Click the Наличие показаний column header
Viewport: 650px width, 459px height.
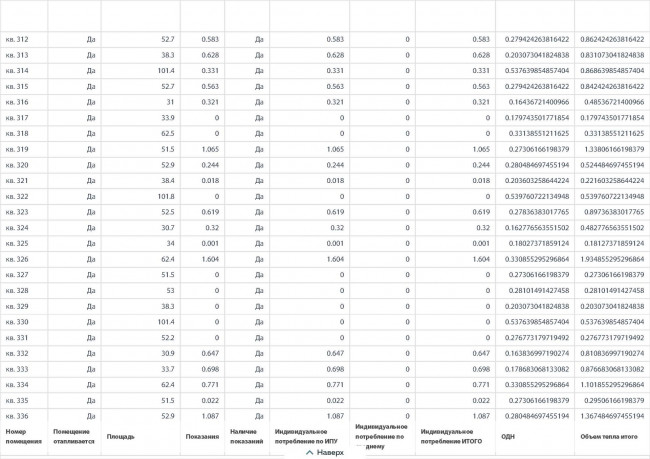247,437
